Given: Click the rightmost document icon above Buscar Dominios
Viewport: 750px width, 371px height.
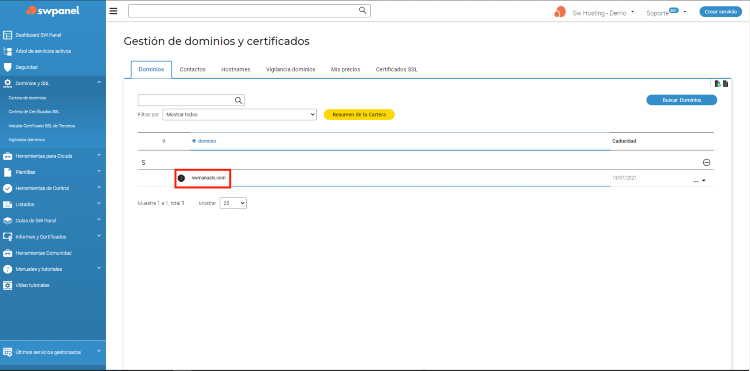Looking at the screenshot, I should pyautogui.click(x=726, y=84).
